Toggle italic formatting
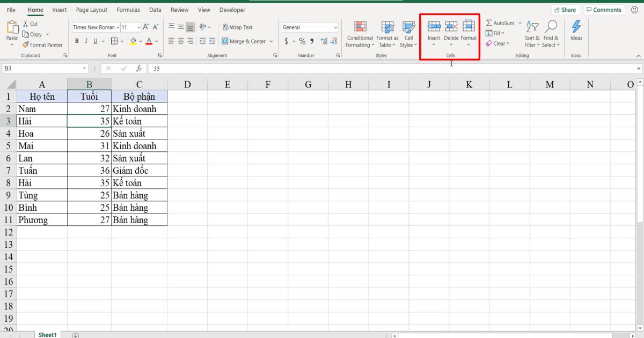Viewport: 644px width, 338px height. point(86,40)
